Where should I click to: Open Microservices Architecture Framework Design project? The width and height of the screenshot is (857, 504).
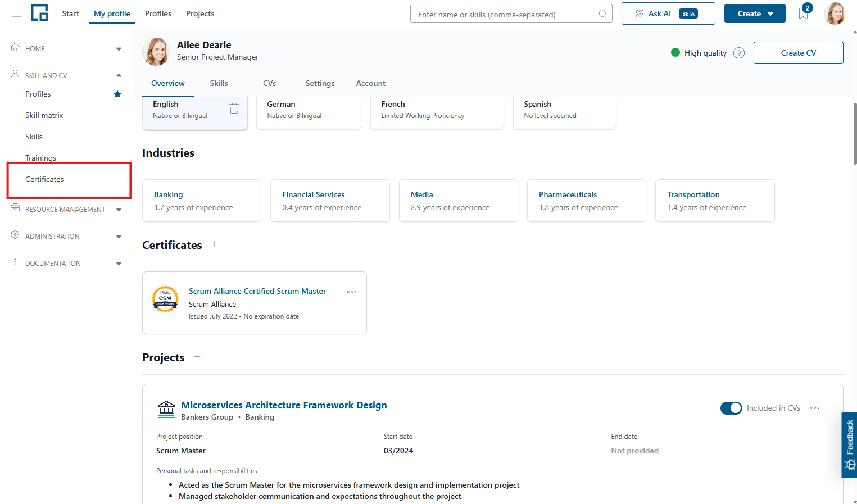pyautogui.click(x=284, y=405)
